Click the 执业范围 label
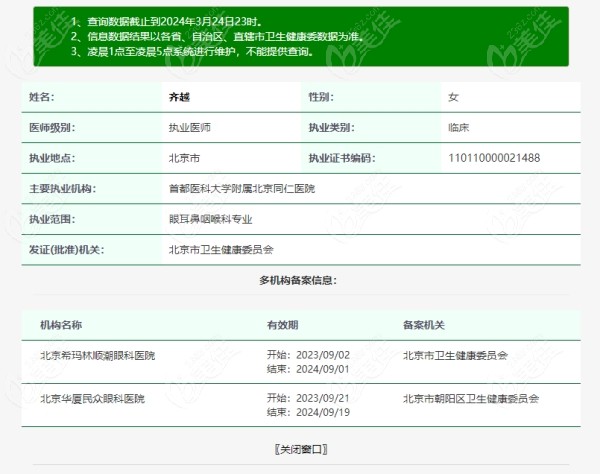Image resolution: width=600 pixels, height=474 pixels. tap(52, 219)
